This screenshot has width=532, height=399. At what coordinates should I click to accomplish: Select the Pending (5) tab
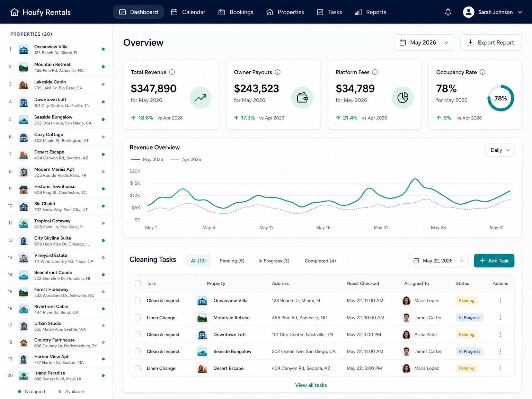pyautogui.click(x=232, y=261)
